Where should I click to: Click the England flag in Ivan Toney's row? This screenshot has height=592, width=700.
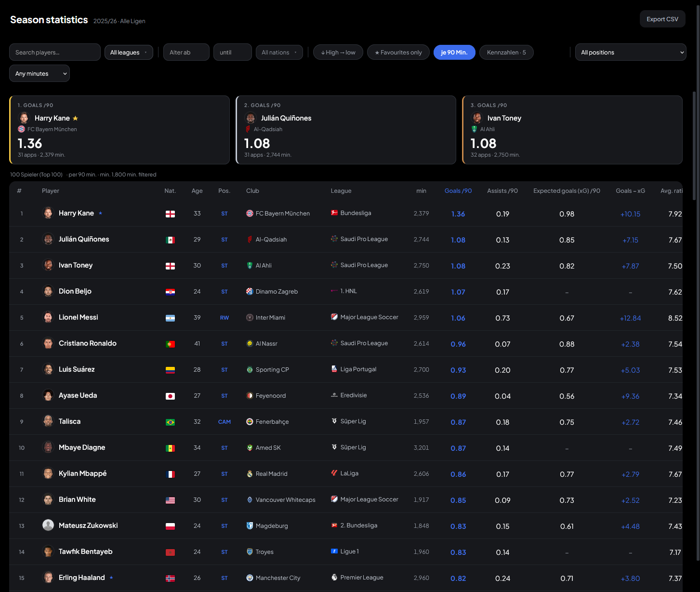[170, 266]
